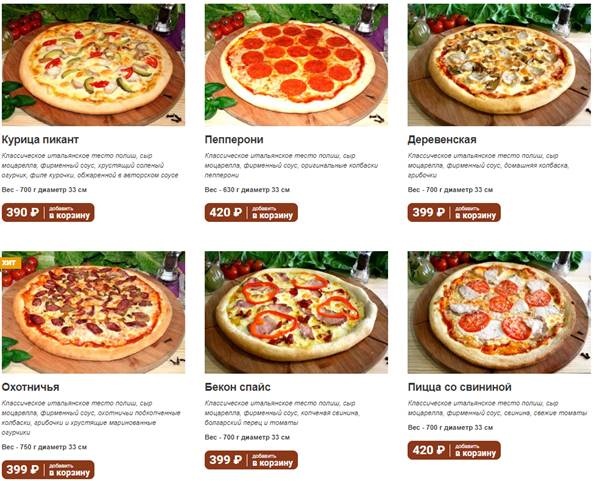Add Деревенская pizza to cart
This screenshot has width=594, height=481.
(454, 212)
